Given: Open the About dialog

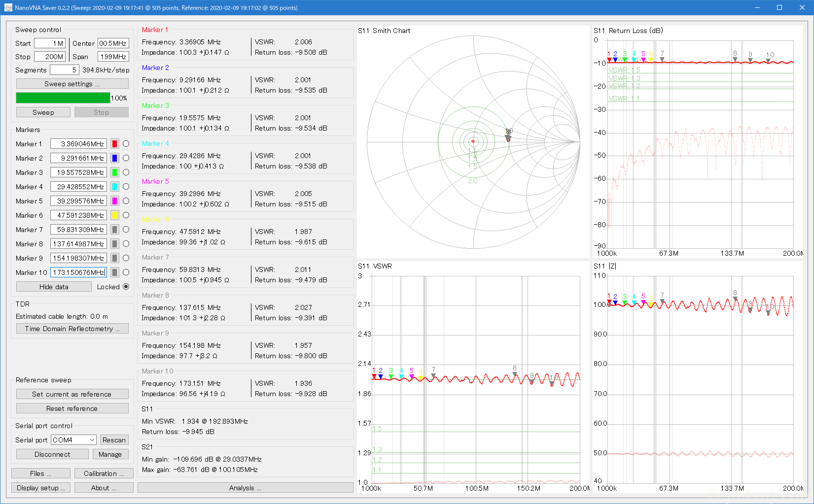Looking at the screenshot, I should coord(104,488).
